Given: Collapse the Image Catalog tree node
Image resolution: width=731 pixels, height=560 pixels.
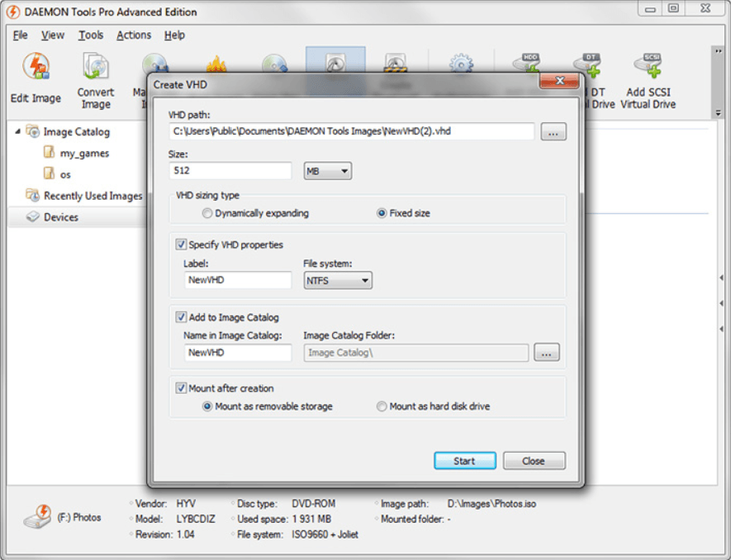Looking at the screenshot, I should tap(17, 131).
